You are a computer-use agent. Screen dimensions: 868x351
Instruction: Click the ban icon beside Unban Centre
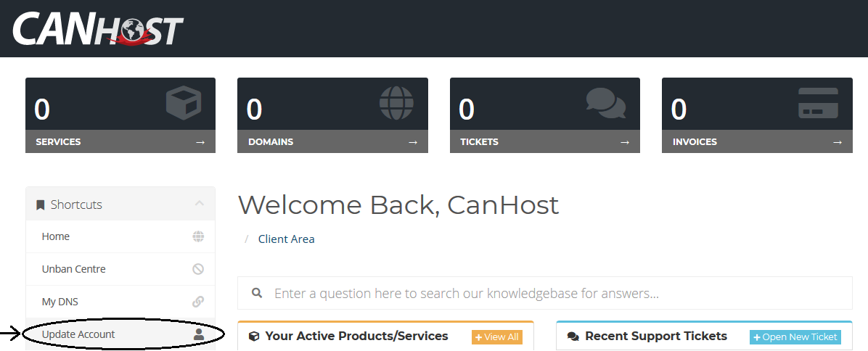tap(198, 269)
